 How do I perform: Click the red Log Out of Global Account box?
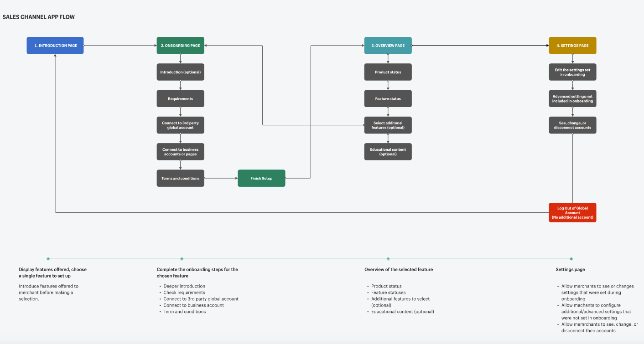pyautogui.click(x=572, y=213)
